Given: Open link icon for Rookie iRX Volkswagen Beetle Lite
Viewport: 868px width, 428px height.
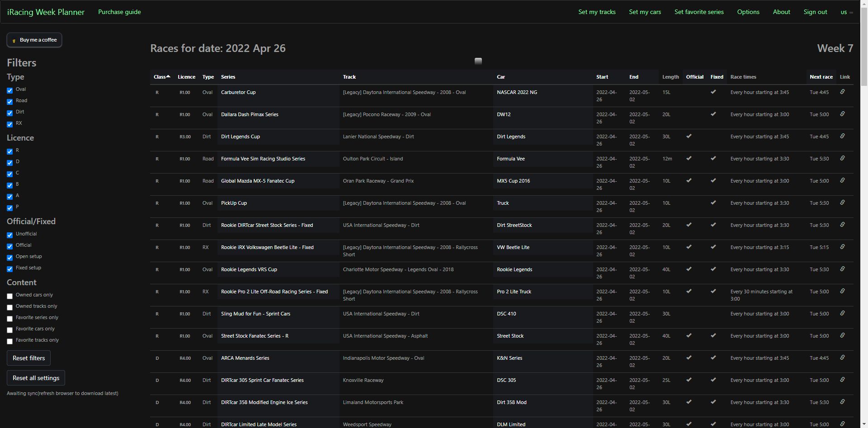Looking at the screenshot, I should click(x=842, y=247).
